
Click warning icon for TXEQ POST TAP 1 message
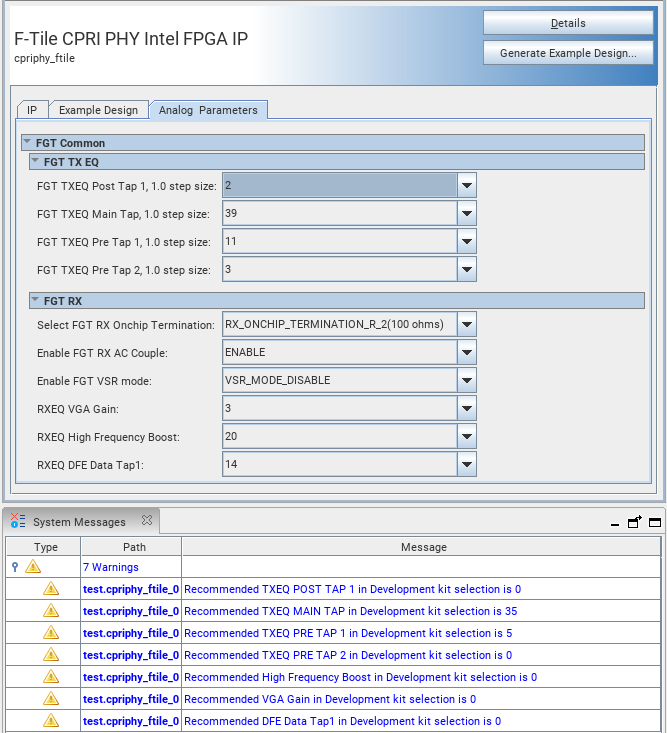[51, 589]
